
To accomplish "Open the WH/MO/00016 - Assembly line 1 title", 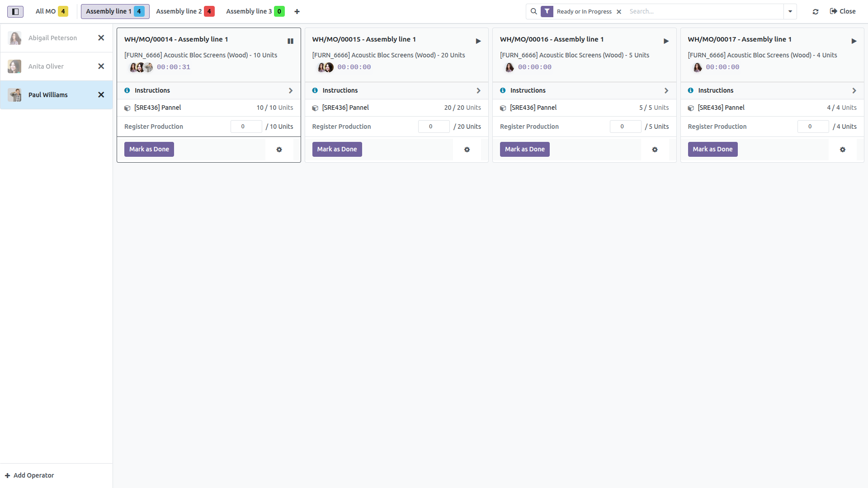I will (x=552, y=39).
